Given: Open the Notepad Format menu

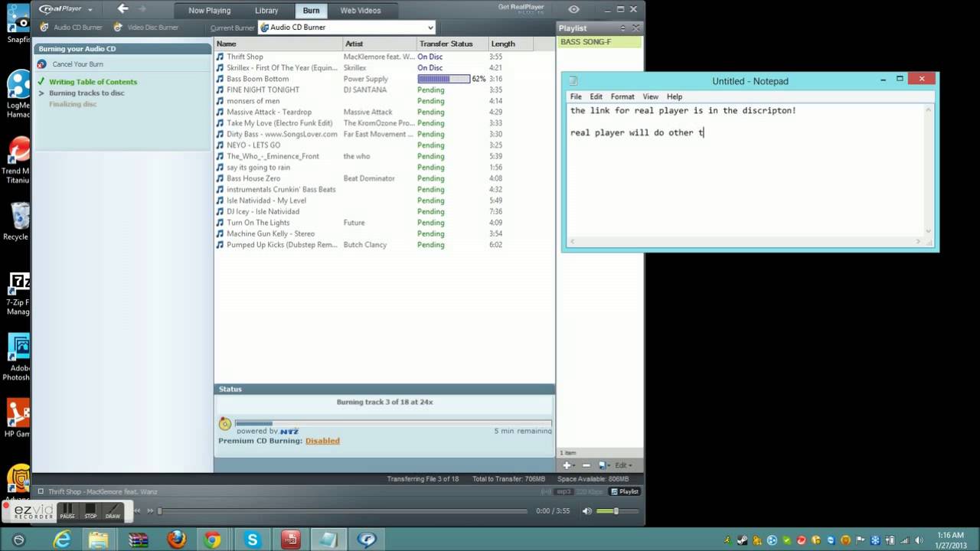Looking at the screenshot, I should pos(622,96).
